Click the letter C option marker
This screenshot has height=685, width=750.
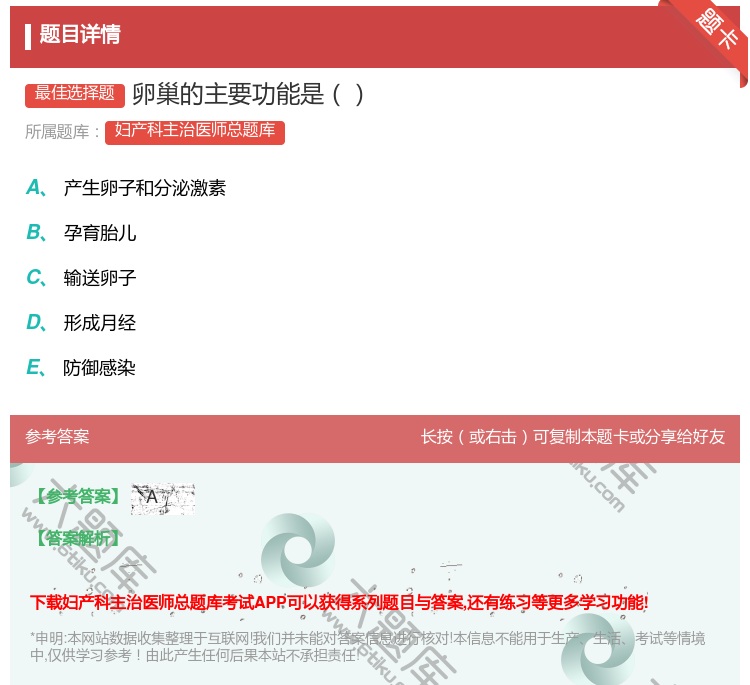[34, 278]
